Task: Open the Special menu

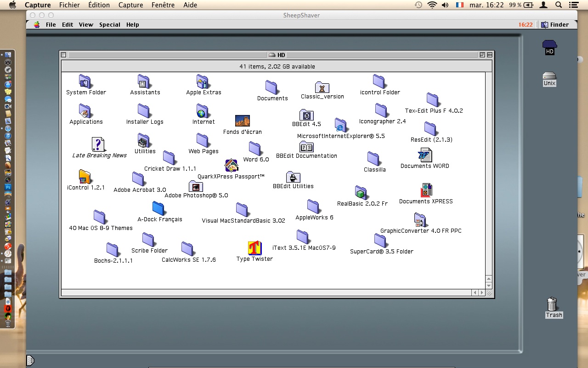Action: pyautogui.click(x=110, y=25)
